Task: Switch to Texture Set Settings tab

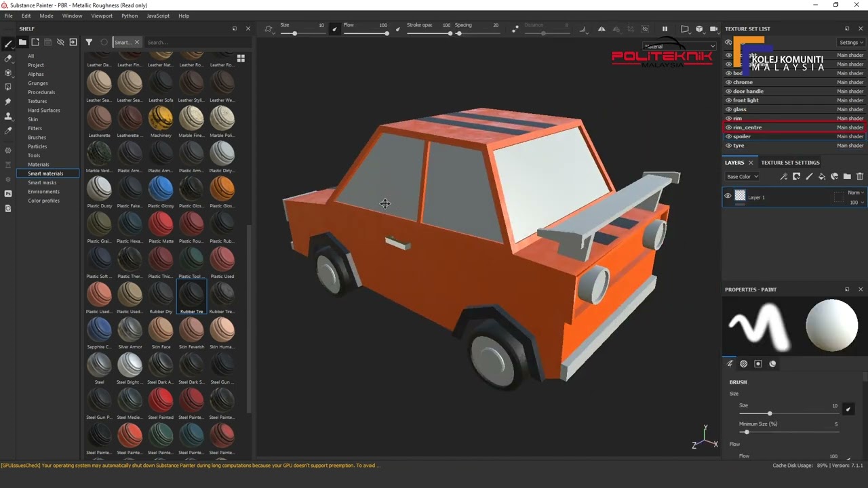Action: coord(790,163)
